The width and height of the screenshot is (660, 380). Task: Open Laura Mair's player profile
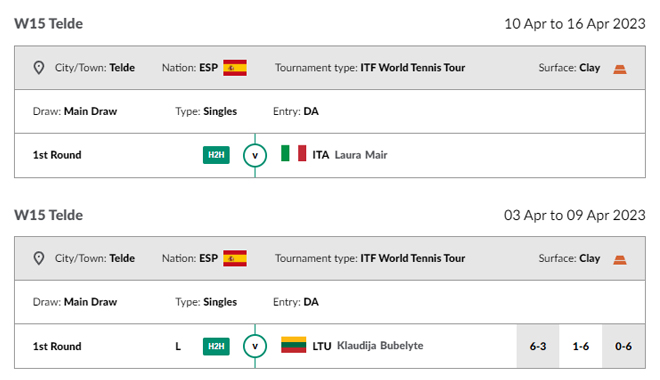[361, 155]
